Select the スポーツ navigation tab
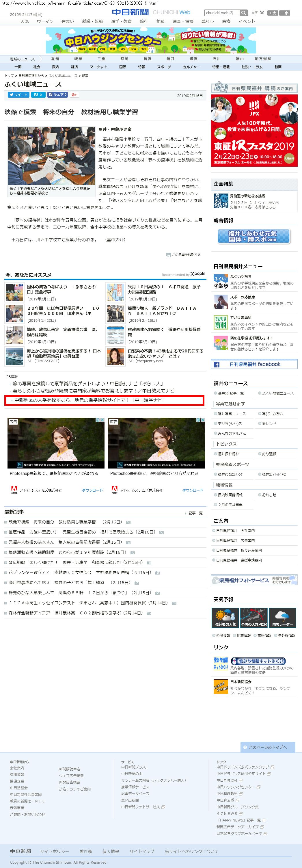This screenshot has height=868, width=302. tap(164, 67)
